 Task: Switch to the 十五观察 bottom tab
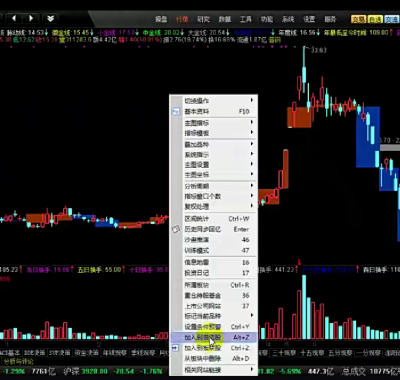(312, 353)
